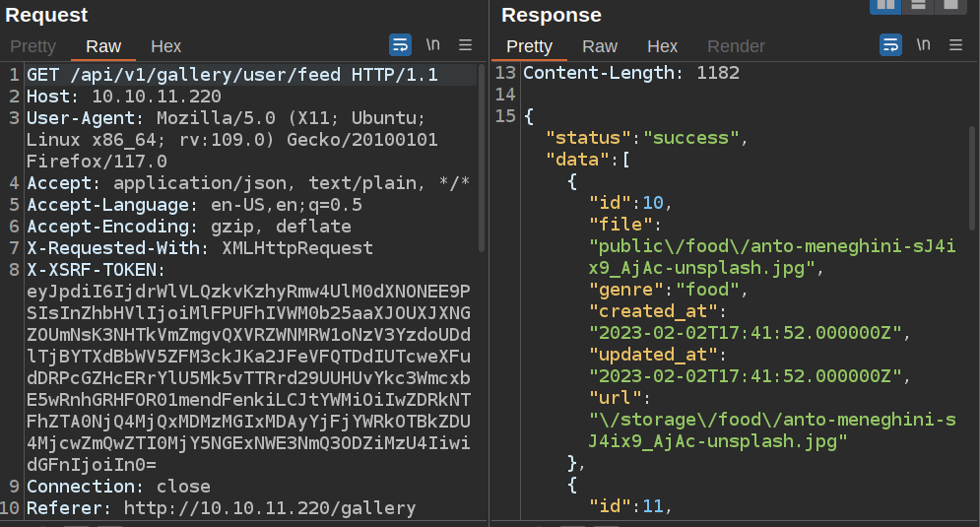Show non-printable characters in Response panel
Screen dimensions: 980x527
pos(923,45)
